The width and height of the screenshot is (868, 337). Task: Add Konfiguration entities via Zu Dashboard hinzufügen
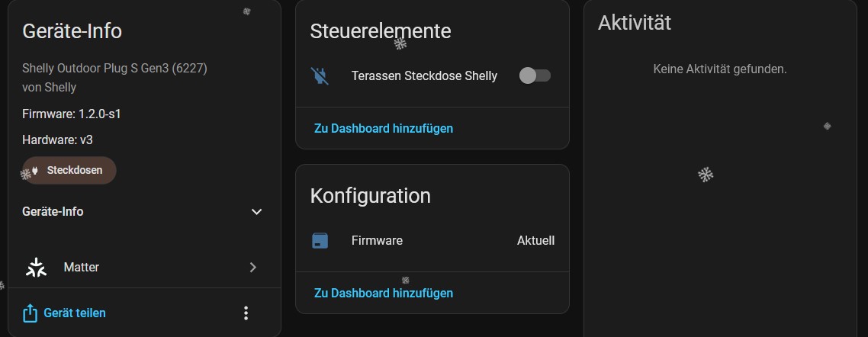pyautogui.click(x=384, y=293)
